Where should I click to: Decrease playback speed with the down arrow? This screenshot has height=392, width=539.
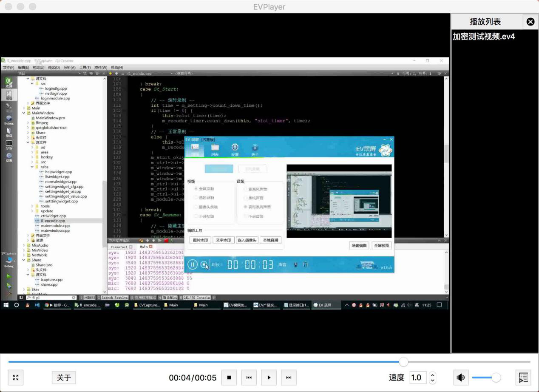[433, 380]
